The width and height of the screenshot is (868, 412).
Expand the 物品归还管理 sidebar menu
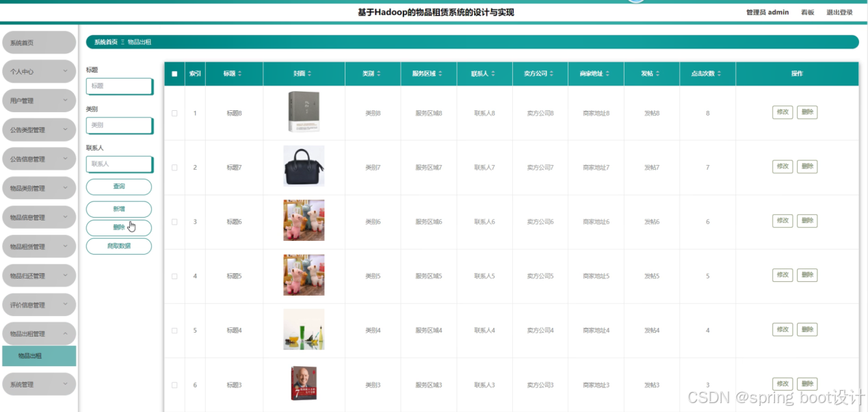[x=38, y=276]
